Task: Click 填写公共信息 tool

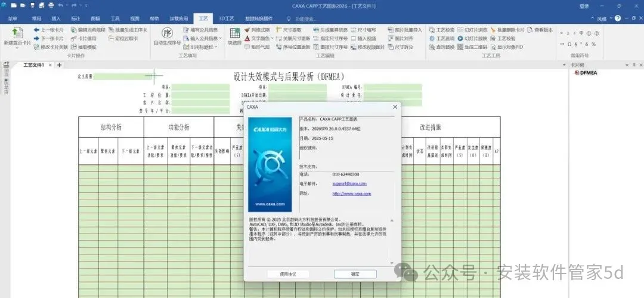Action: (x=200, y=30)
